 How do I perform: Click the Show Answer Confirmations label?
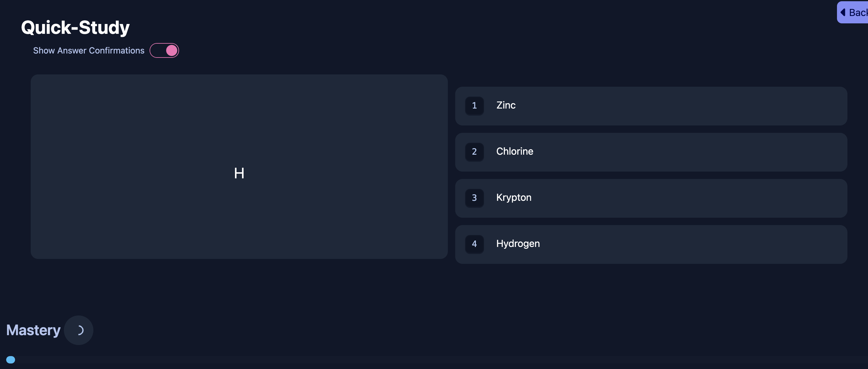click(89, 51)
